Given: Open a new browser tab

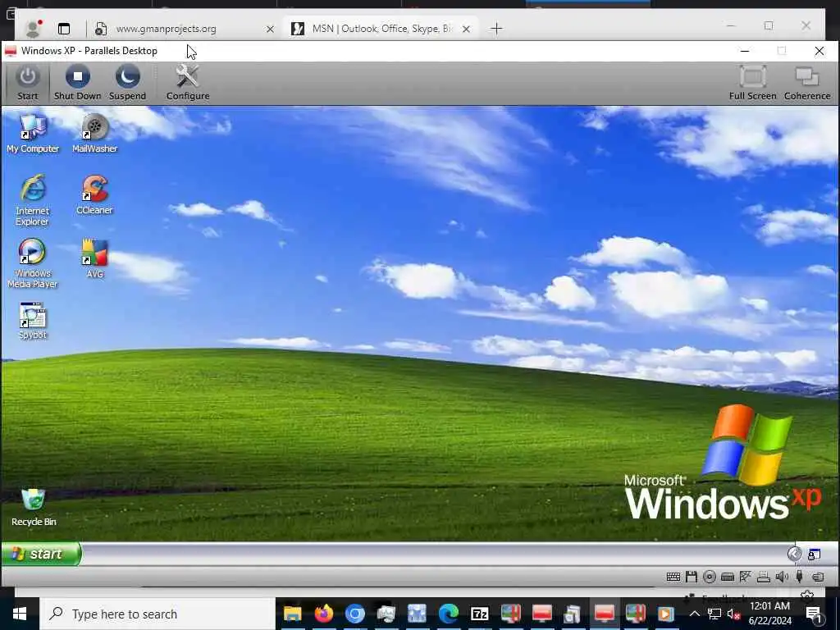Looking at the screenshot, I should (x=496, y=29).
